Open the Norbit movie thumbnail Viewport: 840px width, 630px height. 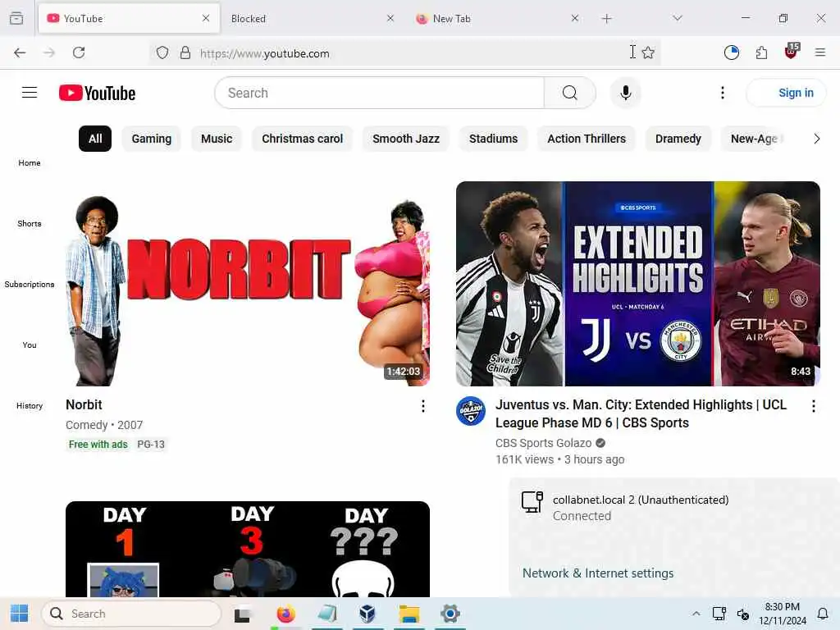248,284
